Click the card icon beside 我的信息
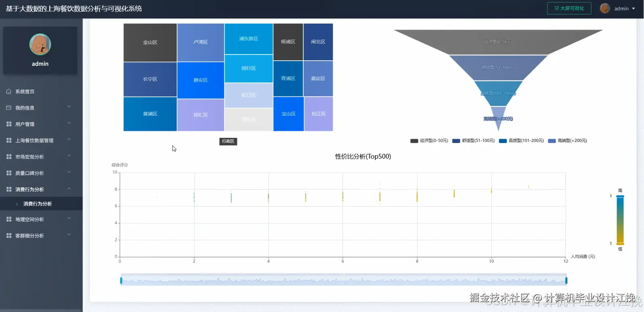Screen dimensions: 644x312 9,108
